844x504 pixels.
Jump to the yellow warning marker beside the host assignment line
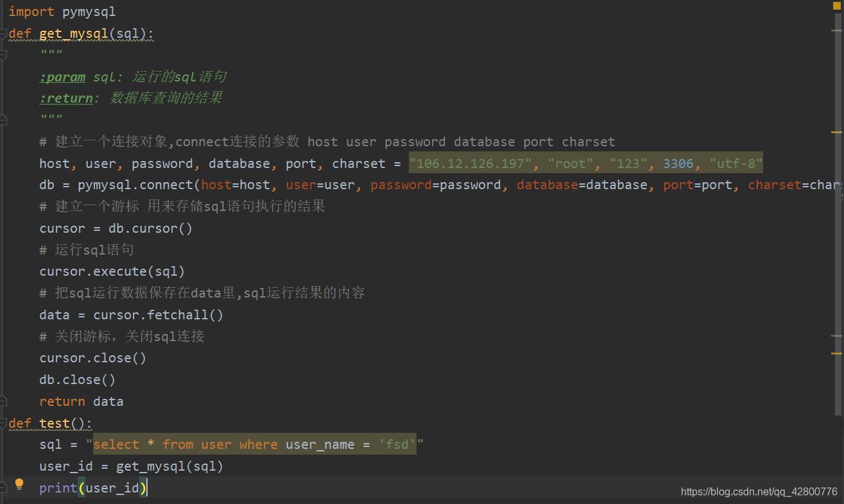[x=836, y=132]
